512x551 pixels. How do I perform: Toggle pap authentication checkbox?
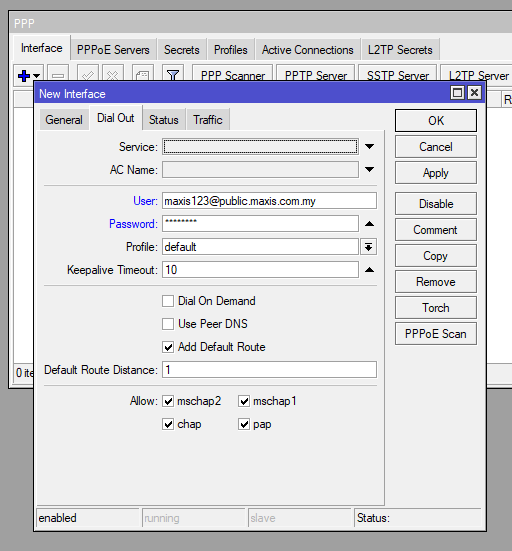tap(244, 424)
